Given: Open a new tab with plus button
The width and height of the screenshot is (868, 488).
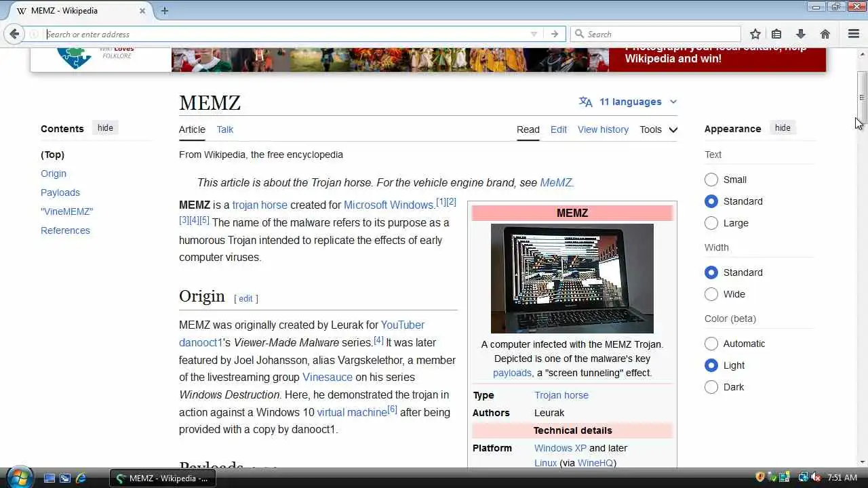Looking at the screenshot, I should click(x=165, y=11).
